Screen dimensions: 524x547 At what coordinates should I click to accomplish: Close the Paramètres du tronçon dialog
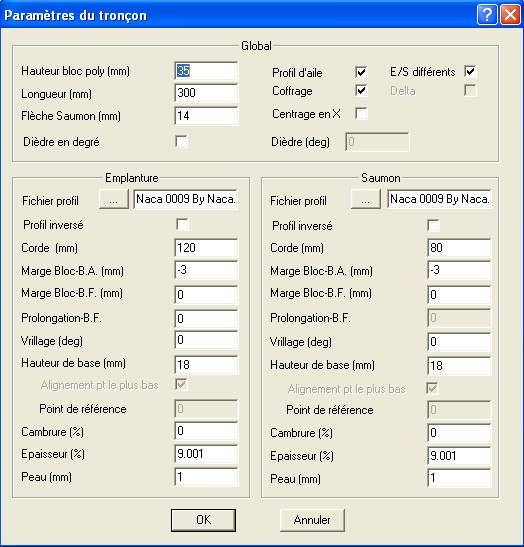click(x=510, y=15)
